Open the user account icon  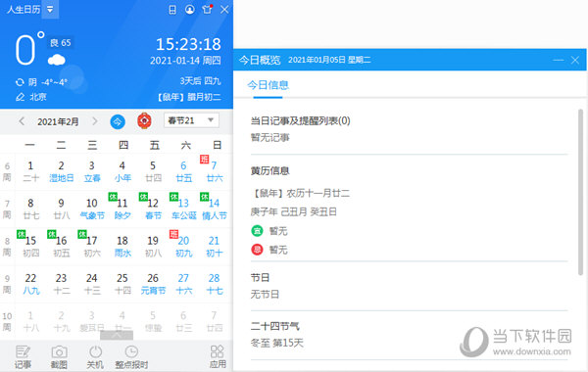190,10
